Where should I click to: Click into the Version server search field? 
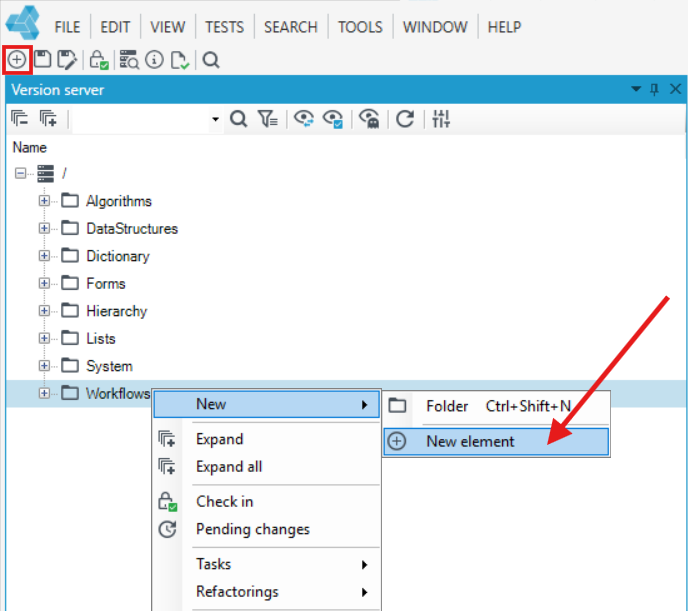point(141,119)
